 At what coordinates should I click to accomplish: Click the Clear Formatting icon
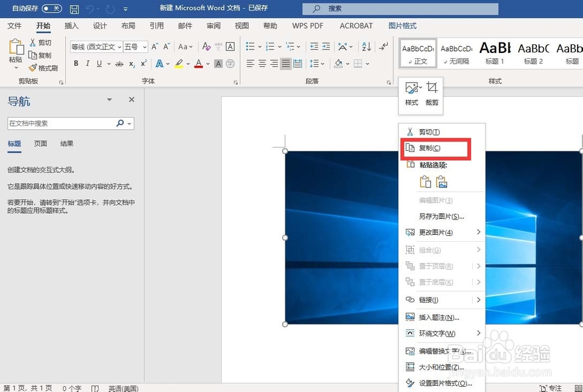(x=206, y=47)
